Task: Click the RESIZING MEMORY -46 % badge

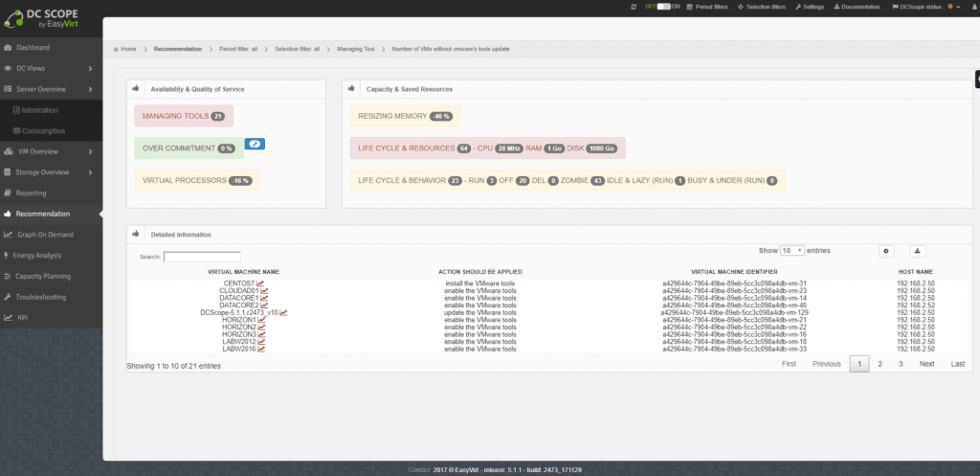Action: 406,116
